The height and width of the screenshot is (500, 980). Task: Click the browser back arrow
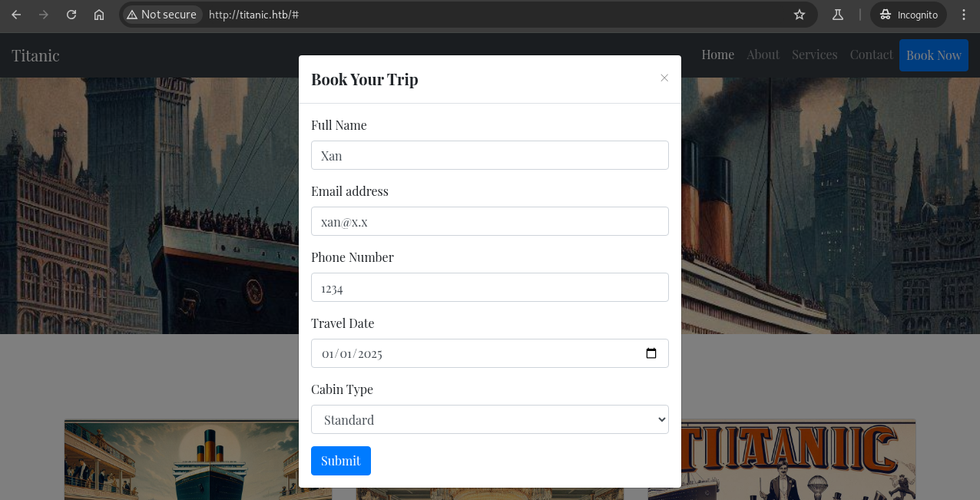pyautogui.click(x=16, y=15)
